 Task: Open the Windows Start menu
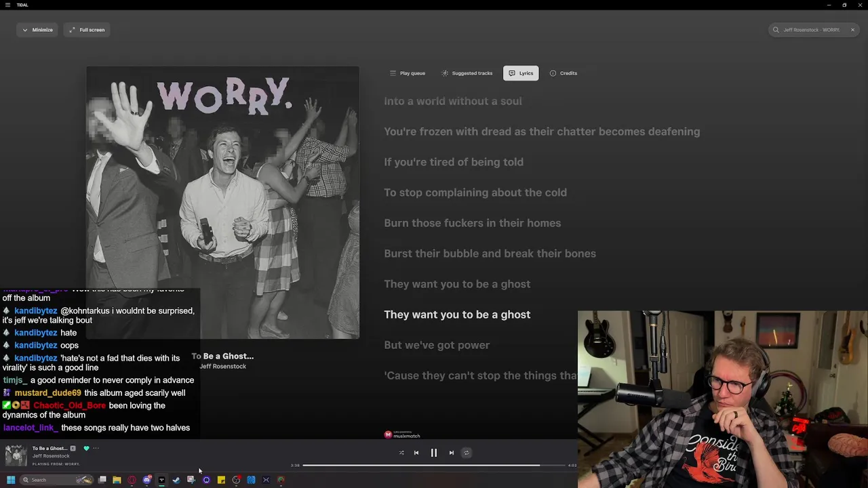click(x=11, y=480)
